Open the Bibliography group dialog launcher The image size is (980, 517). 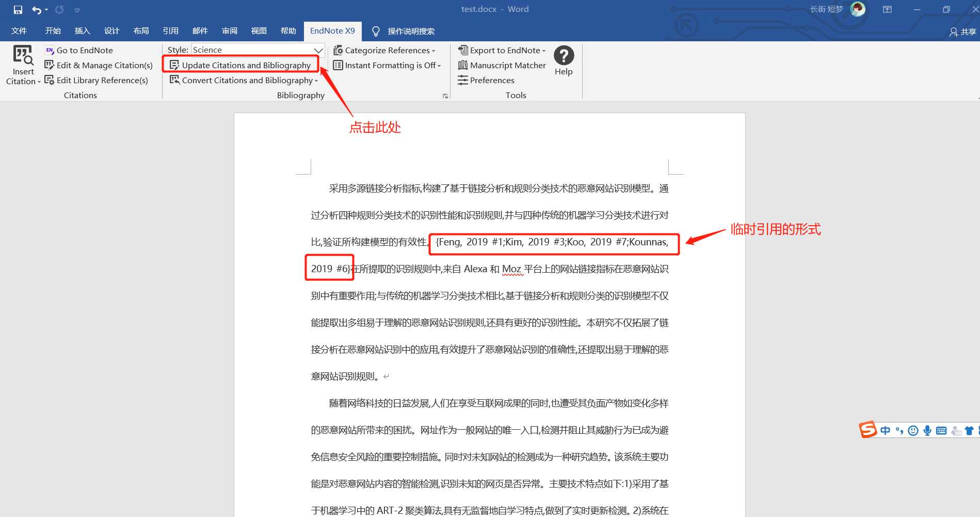pos(445,96)
